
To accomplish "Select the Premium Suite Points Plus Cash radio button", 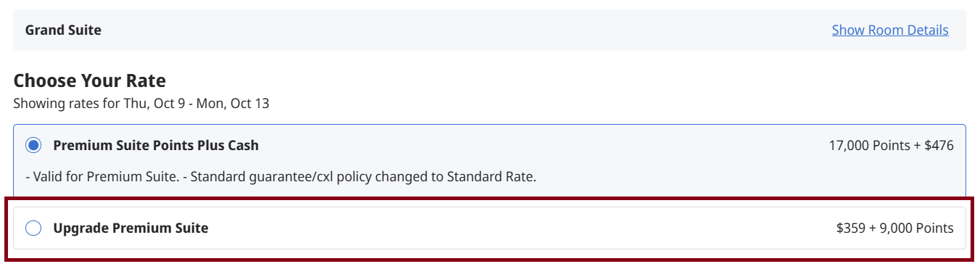I will pos(33,146).
